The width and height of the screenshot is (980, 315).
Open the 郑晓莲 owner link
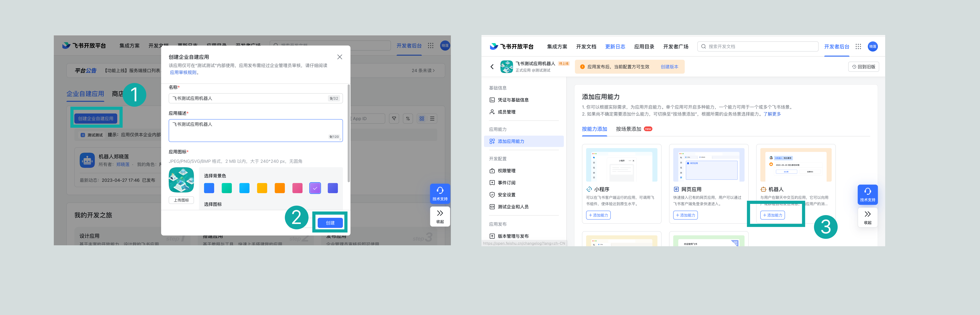point(123,165)
